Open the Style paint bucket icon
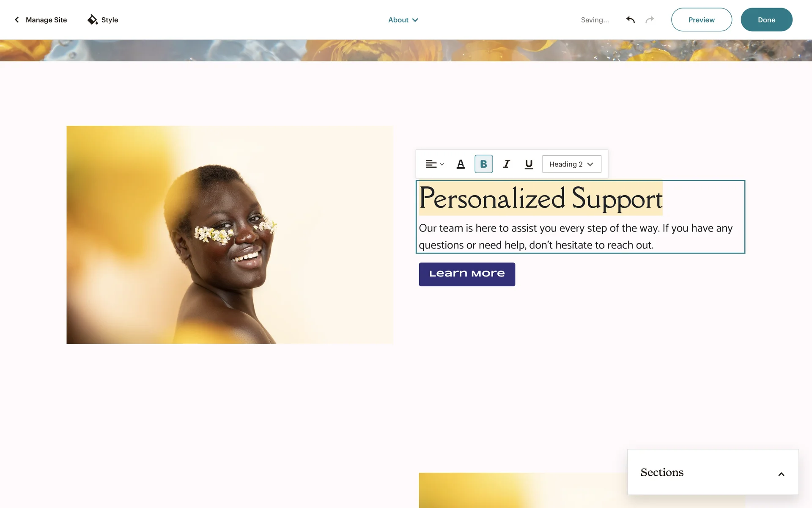The width and height of the screenshot is (812, 508). click(x=92, y=19)
